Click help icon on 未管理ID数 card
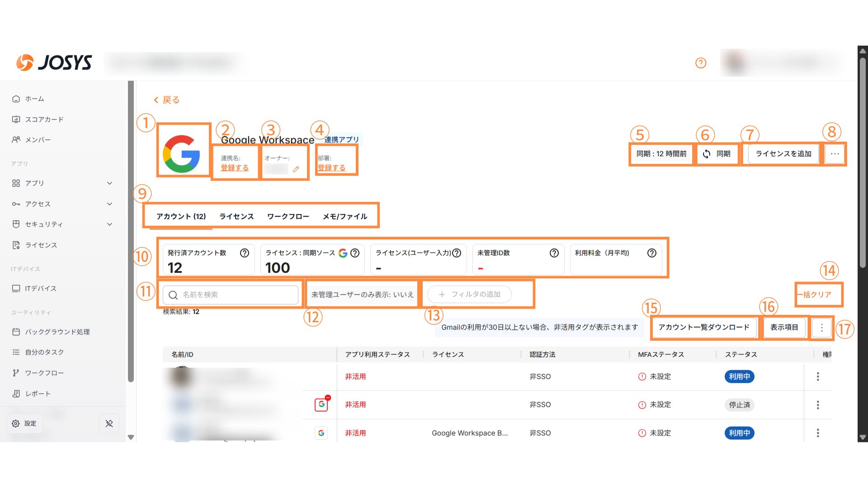The width and height of the screenshot is (868, 488). pos(554,253)
